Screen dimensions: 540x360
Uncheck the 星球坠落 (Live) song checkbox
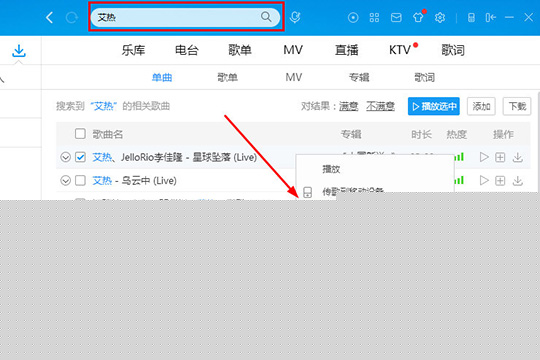(80, 157)
